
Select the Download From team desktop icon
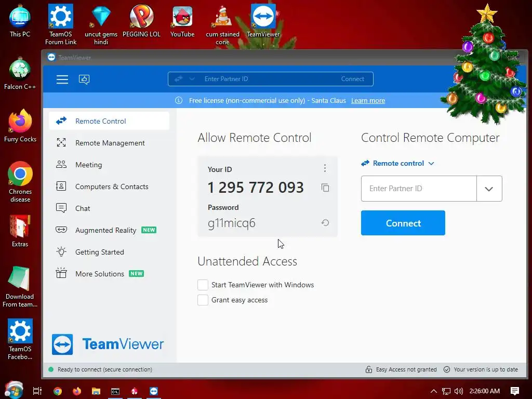point(20,287)
